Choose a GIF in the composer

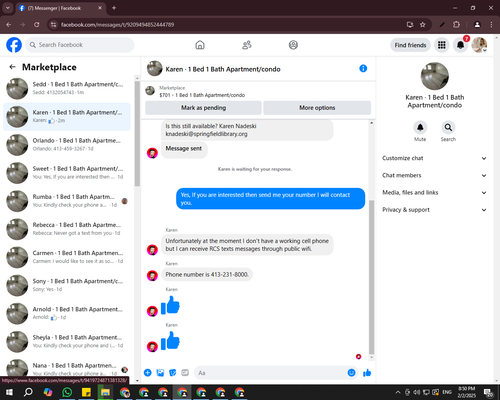point(185,373)
